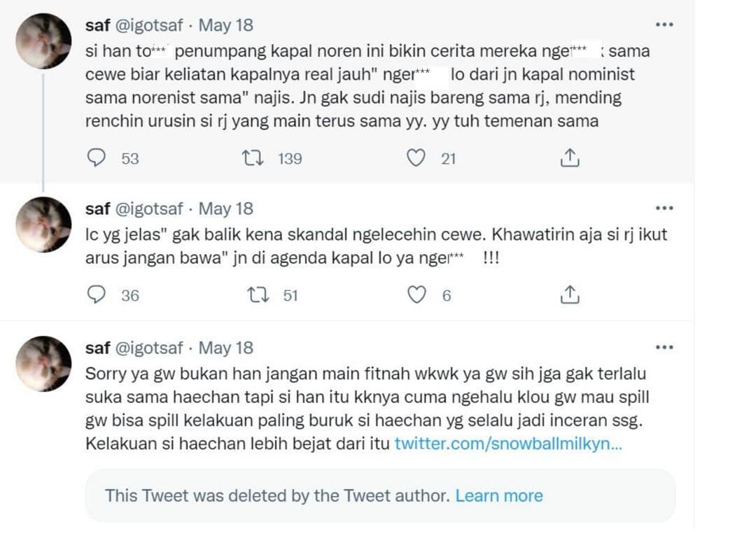Open the third tweet's more options menu
Viewport: 756px width, 536px height.
tap(664, 346)
